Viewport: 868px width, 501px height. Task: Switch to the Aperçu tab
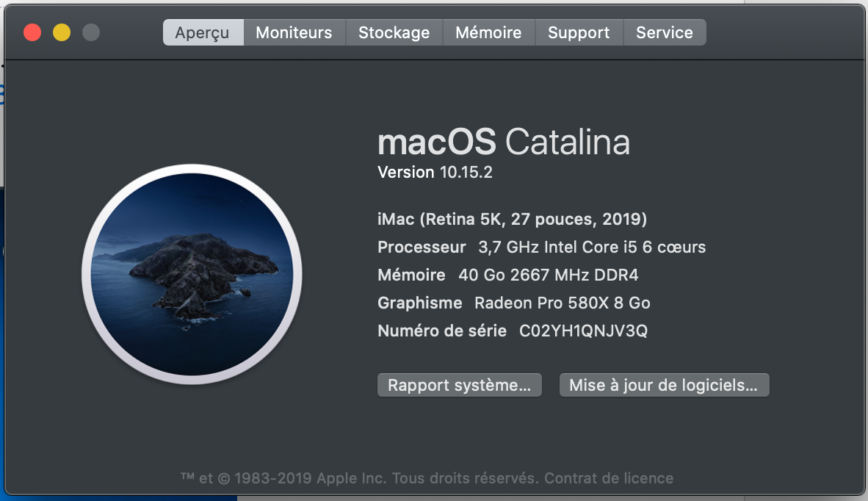pos(202,32)
